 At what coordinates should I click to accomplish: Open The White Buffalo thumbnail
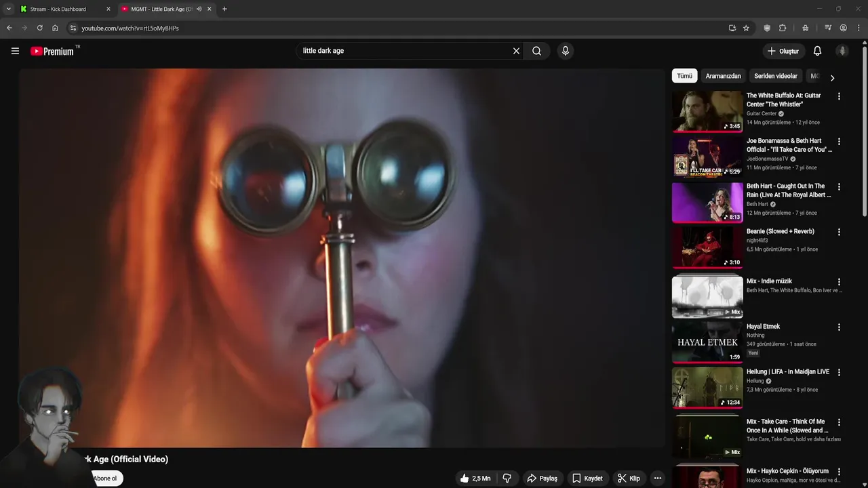point(707,111)
